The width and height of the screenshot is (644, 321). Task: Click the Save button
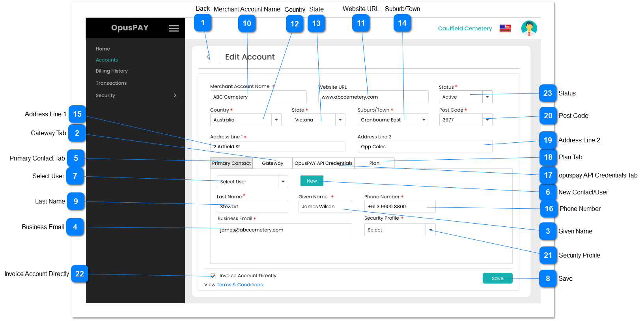(x=497, y=278)
